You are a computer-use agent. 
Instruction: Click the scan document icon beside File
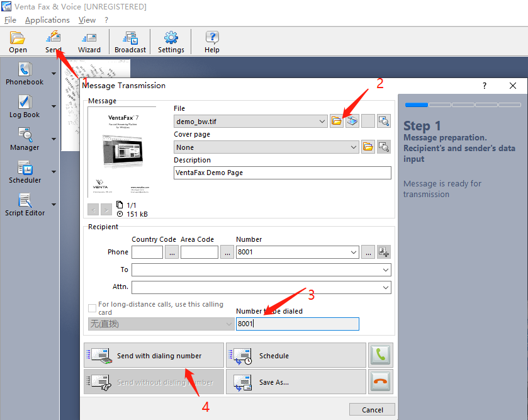(352, 121)
